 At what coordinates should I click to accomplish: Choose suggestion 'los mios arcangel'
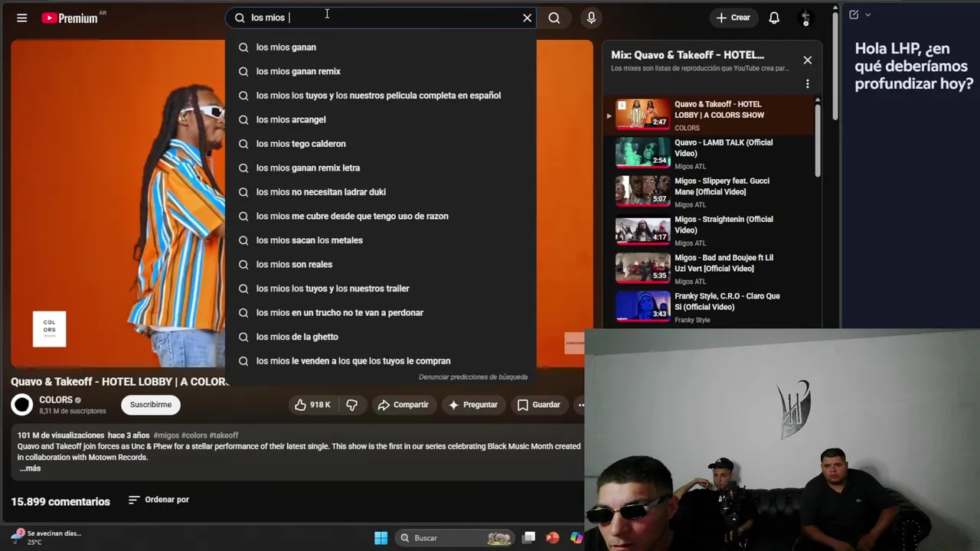(381, 119)
